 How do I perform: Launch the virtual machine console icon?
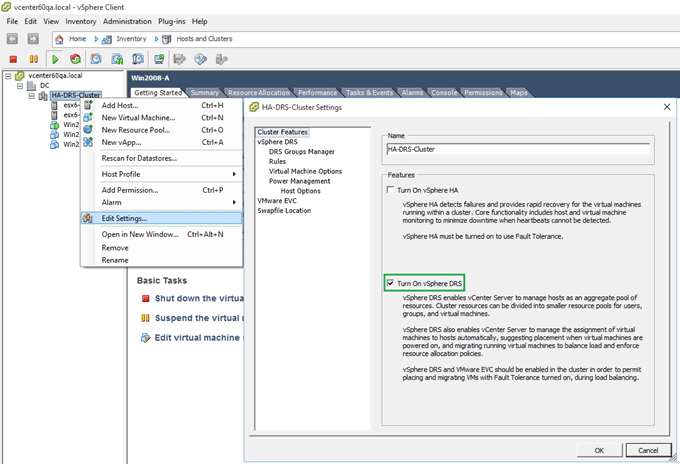pos(159,59)
